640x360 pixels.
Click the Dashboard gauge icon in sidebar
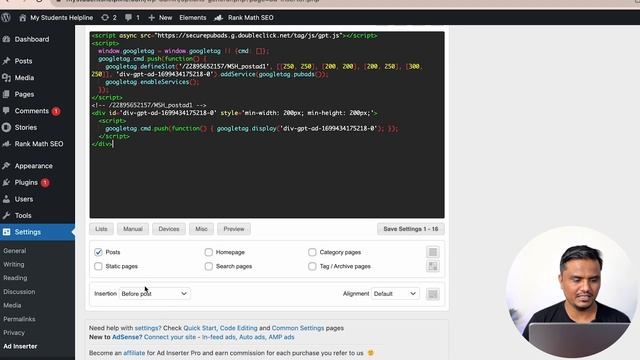point(6,39)
